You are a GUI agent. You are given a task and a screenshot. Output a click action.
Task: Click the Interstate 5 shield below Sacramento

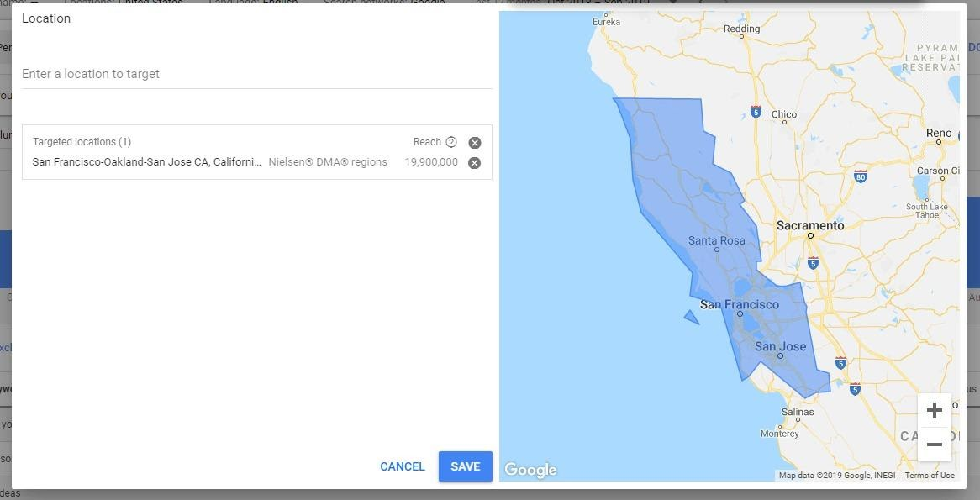point(813,262)
